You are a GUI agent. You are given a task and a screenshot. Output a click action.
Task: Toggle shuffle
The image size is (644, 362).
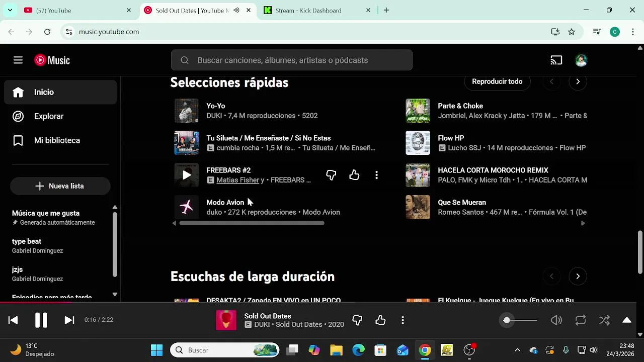click(x=604, y=320)
